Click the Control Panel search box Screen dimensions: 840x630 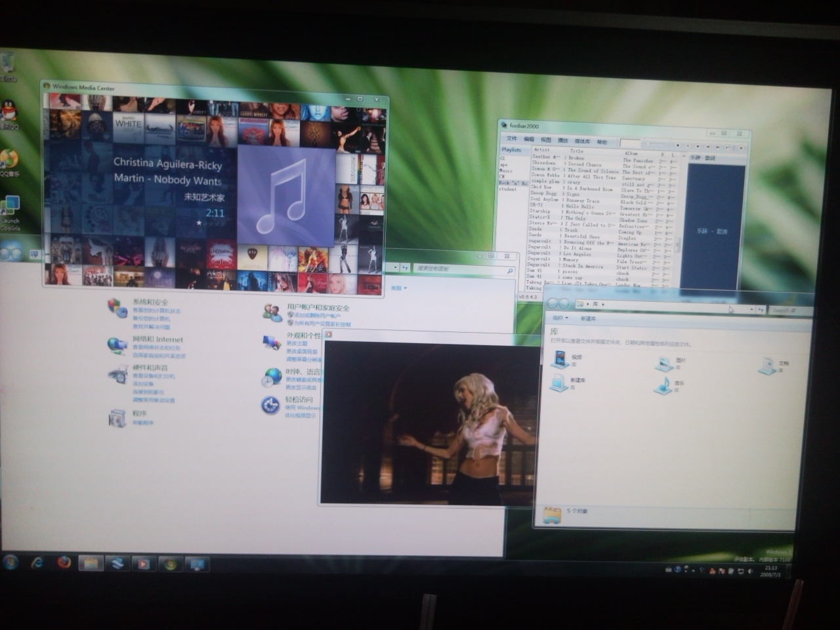click(465, 268)
